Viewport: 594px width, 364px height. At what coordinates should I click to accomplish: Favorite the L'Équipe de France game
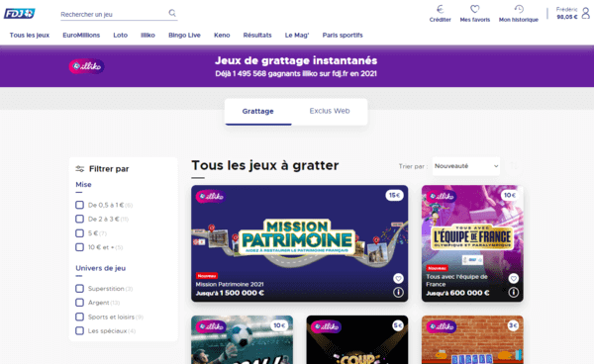click(x=513, y=279)
